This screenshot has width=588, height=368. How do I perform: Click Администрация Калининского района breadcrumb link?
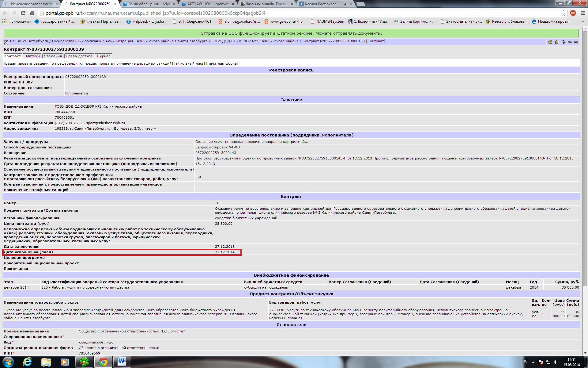156,41
